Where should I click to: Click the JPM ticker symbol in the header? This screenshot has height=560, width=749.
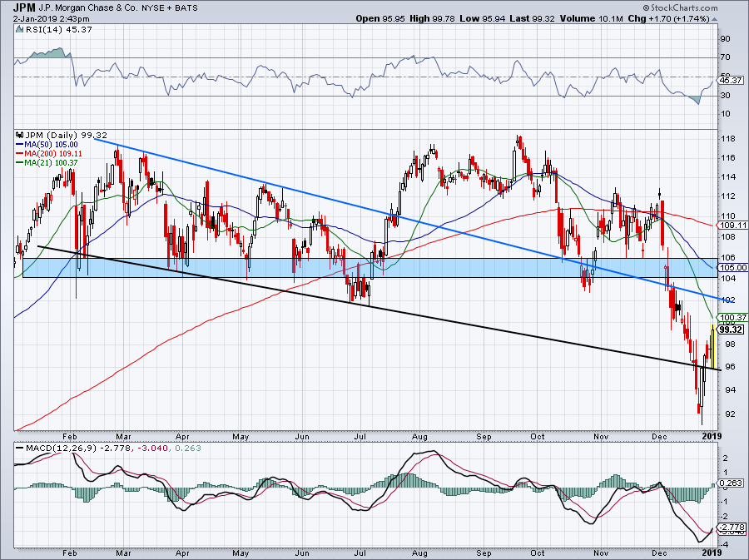point(23,7)
